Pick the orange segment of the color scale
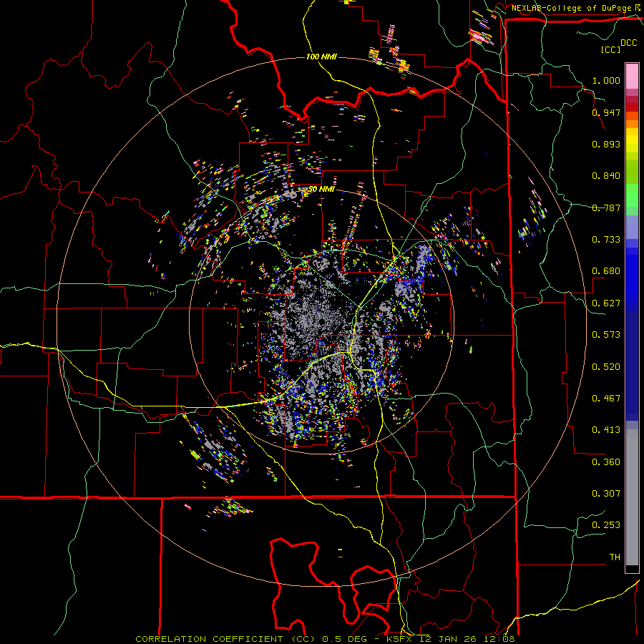The width and height of the screenshot is (644, 644). tap(632, 124)
